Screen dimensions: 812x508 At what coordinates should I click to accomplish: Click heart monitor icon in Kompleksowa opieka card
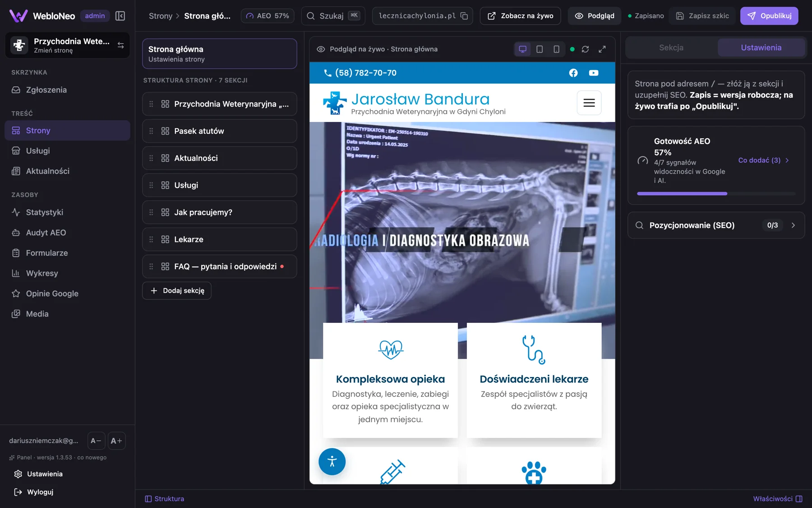tap(391, 350)
